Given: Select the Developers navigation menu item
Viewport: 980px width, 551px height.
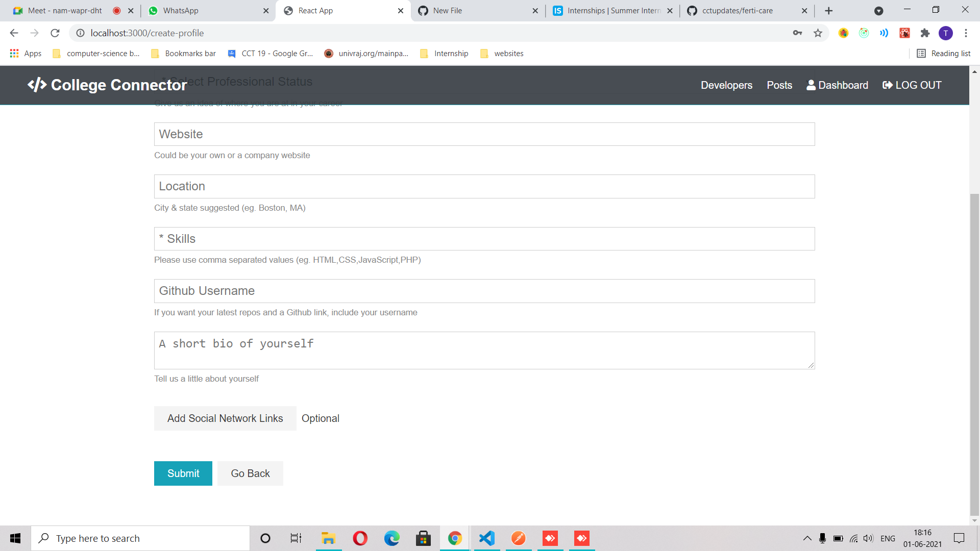Looking at the screenshot, I should point(726,85).
